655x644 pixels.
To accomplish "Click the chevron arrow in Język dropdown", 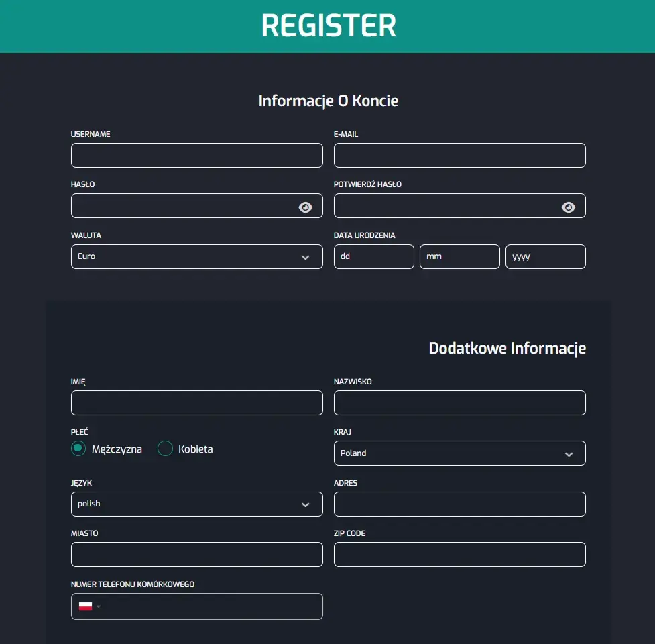I will (305, 505).
